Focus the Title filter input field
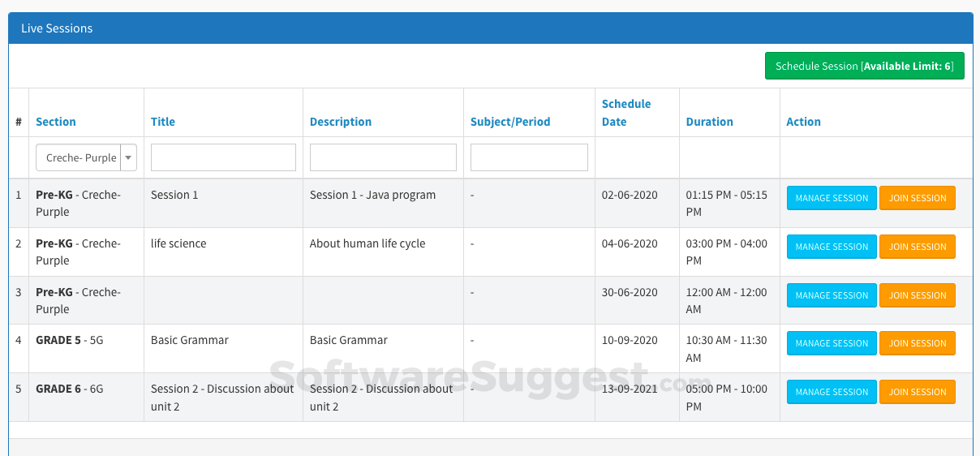Image resolution: width=980 pixels, height=456 pixels. click(x=223, y=157)
